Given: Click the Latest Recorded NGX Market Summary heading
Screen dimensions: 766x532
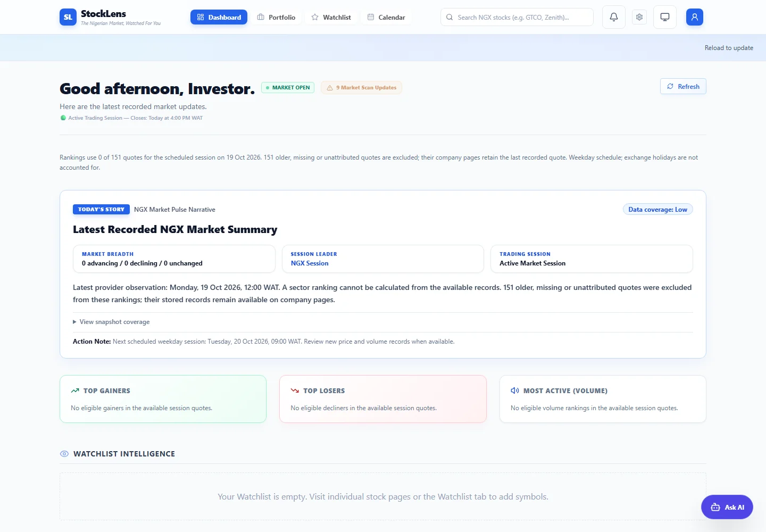Looking at the screenshot, I should (x=175, y=229).
